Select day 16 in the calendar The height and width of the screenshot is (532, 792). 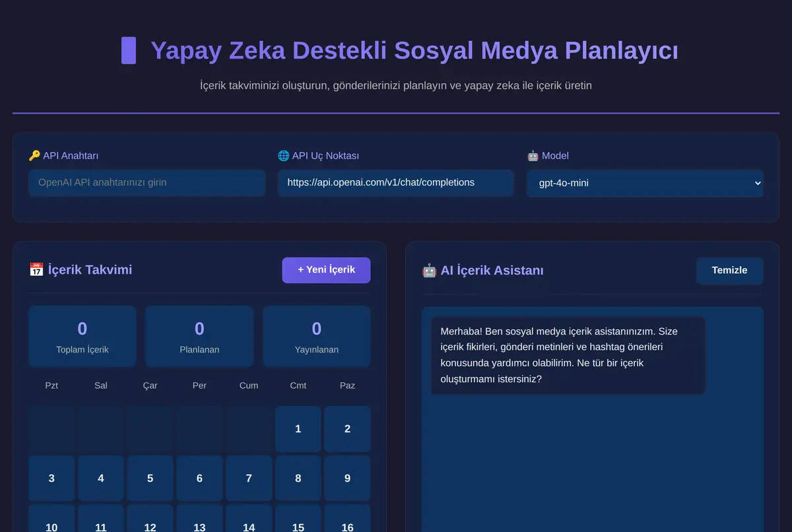pyautogui.click(x=347, y=518)
